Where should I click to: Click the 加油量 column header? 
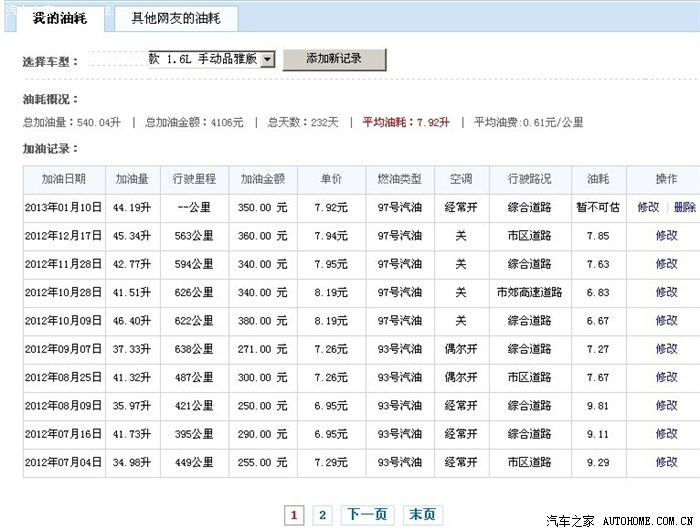[x=132, y=179]
